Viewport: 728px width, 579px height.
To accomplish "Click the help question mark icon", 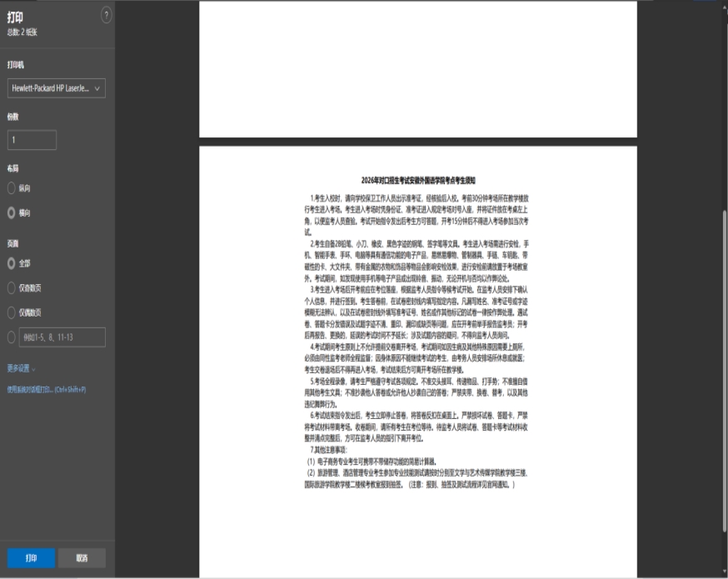I will 106,14.
